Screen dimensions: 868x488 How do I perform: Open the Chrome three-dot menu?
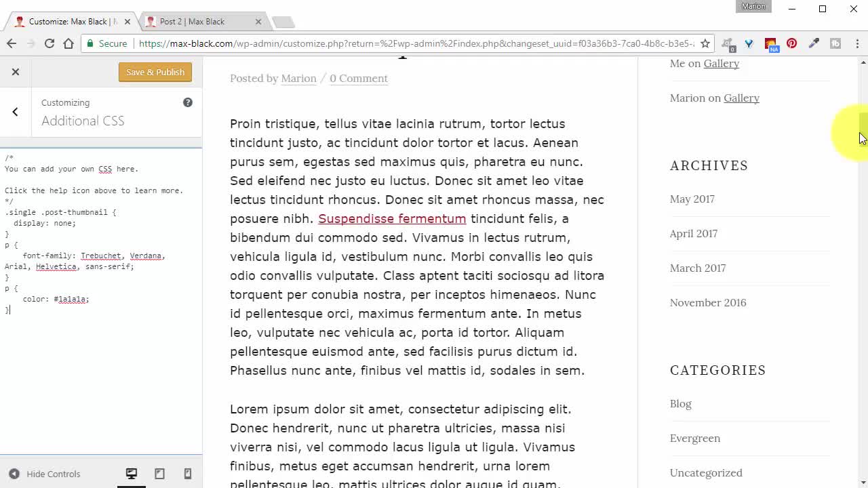point(857,43)
